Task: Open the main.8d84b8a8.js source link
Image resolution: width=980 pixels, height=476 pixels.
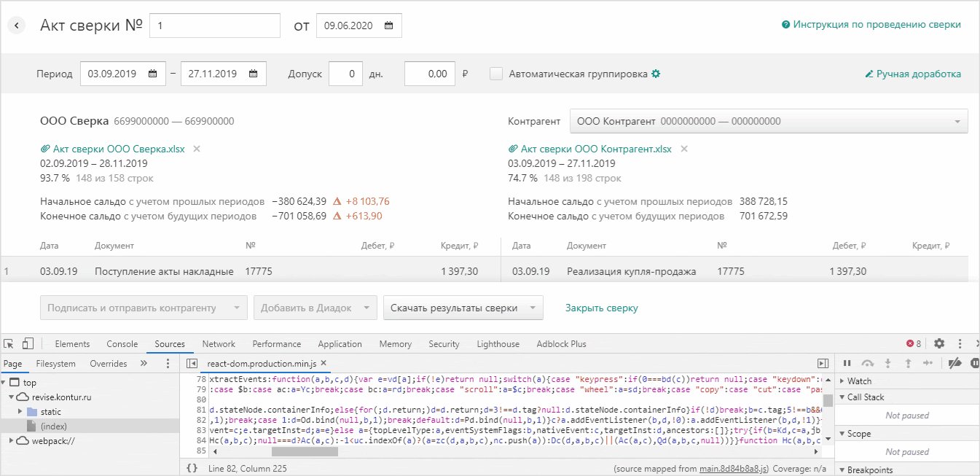Action: coord(732,469)
